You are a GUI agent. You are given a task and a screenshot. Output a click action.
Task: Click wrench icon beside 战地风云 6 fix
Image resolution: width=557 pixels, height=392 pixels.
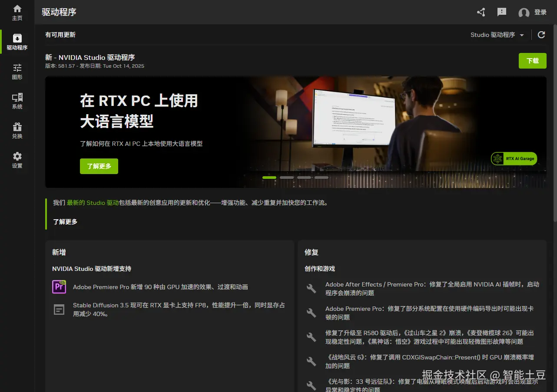point(312,362)
